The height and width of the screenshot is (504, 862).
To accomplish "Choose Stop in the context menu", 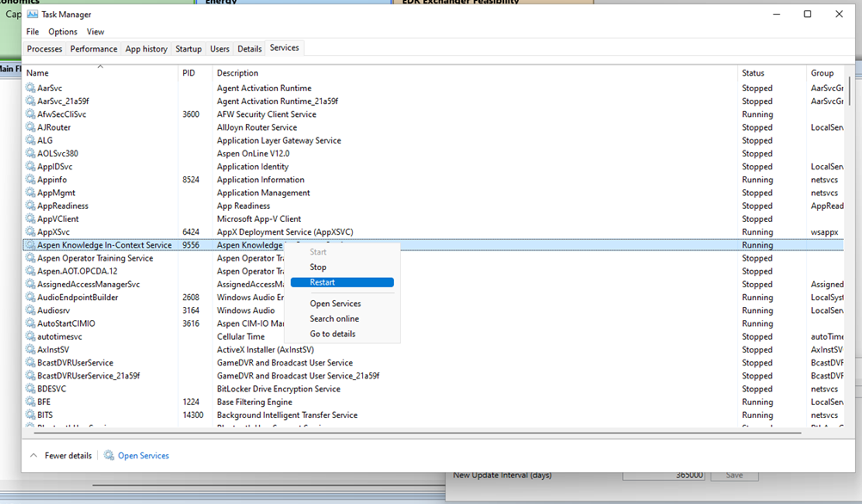I will [317, 267].
